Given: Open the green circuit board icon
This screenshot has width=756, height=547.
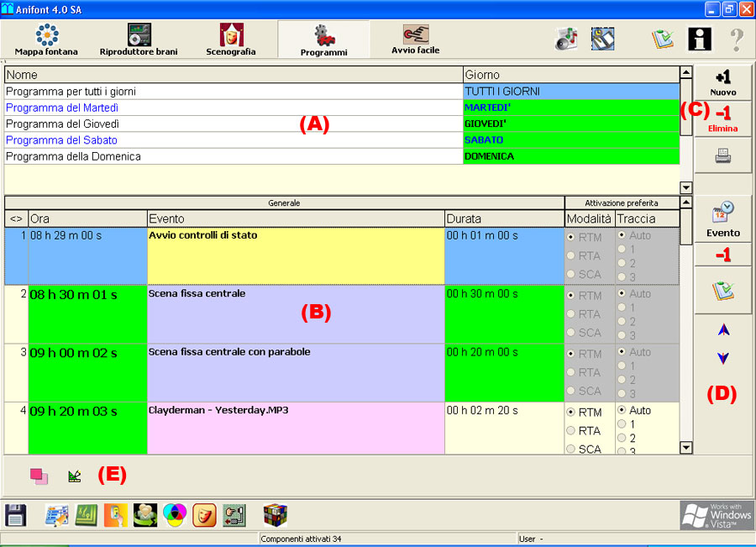Looking at the screenshot, I should 86,515.
